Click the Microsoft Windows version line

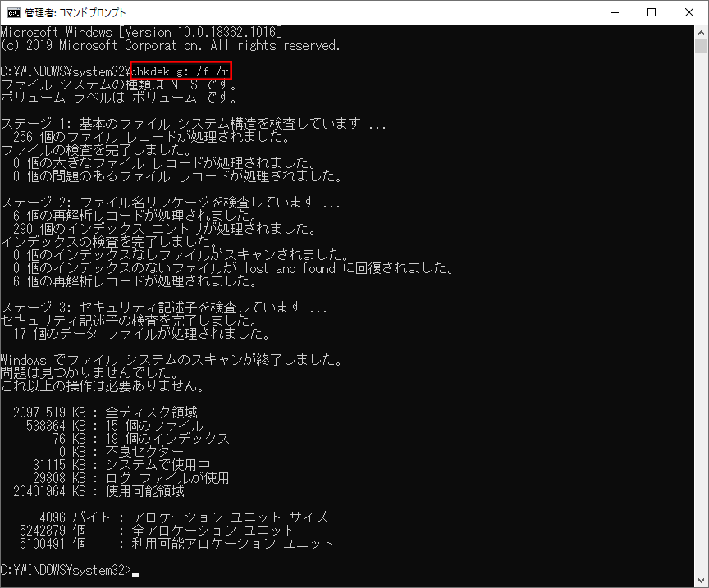pyautogui.click(x=140, y=32)
